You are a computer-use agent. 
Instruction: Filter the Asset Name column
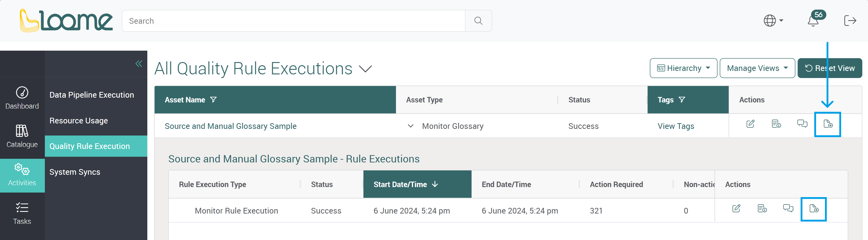[x=213, y=100]
